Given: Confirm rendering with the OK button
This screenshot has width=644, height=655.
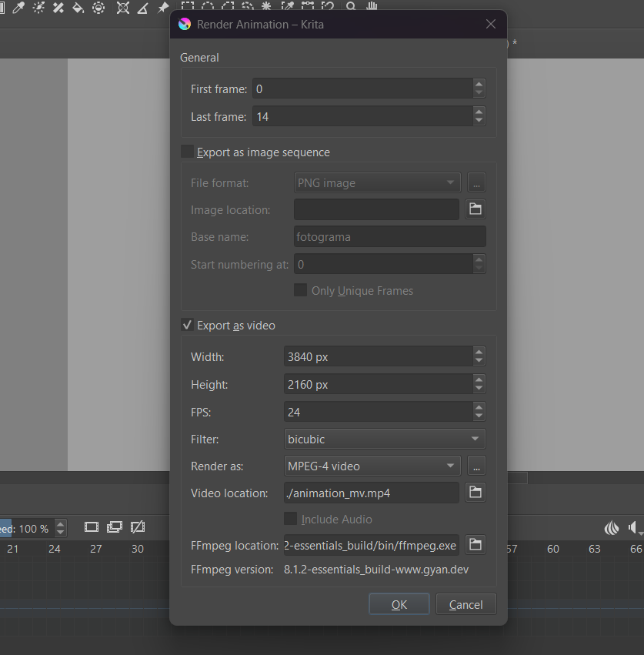Looking at the screenshot, I should click(399, 604).
